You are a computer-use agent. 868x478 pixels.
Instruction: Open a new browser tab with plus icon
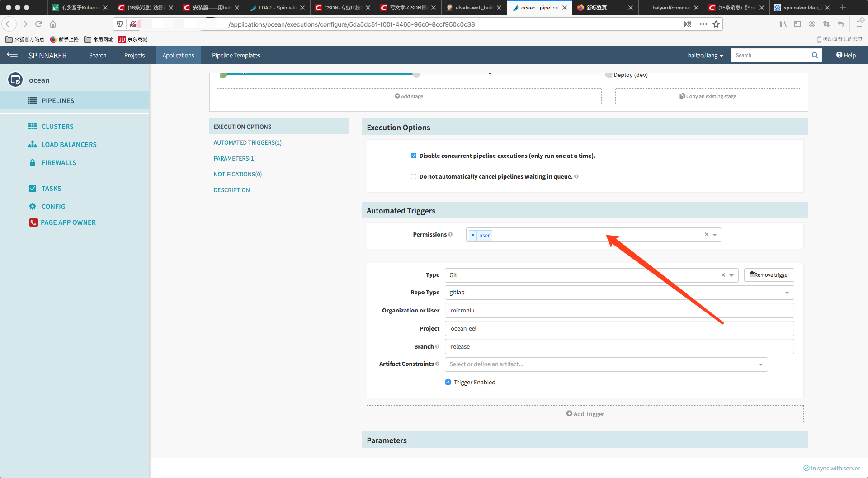pos(843,7)
